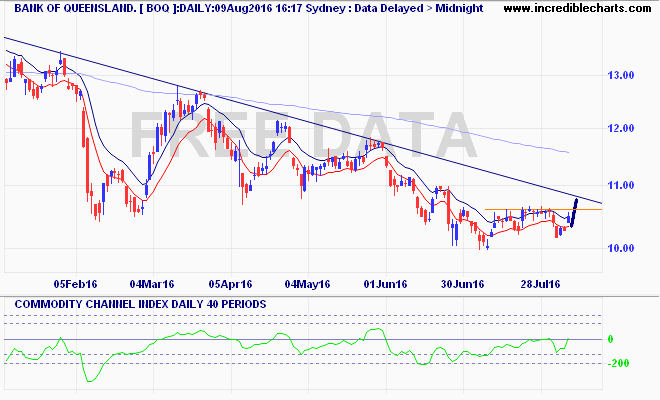Click the long descending dark trendline

[x=303, y=120]
